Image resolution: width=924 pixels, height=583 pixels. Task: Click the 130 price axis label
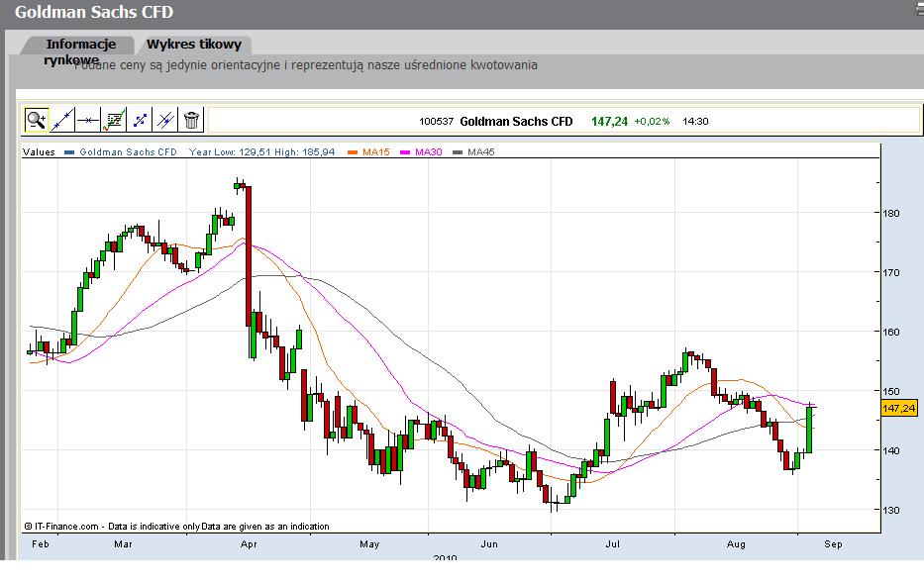tap(891, 510)
